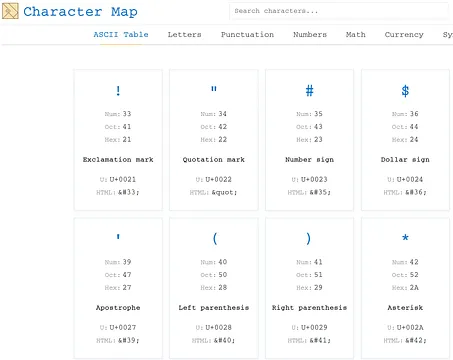
Task: Click the 'Number sign' card title
Action: (309, 160)
